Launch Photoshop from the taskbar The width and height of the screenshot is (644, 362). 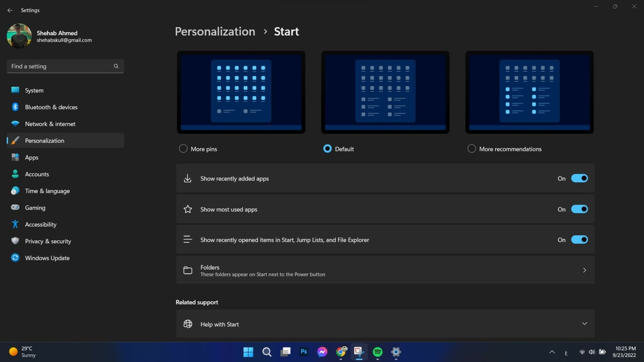tap(304, 352)
